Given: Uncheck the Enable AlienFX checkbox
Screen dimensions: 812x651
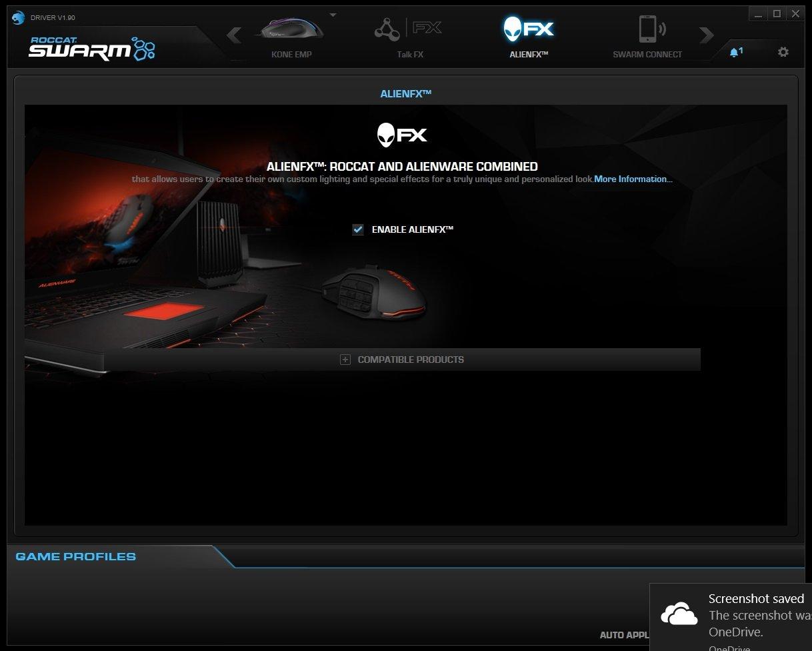Looking at the screenshot, I should (x=358, y=229).
